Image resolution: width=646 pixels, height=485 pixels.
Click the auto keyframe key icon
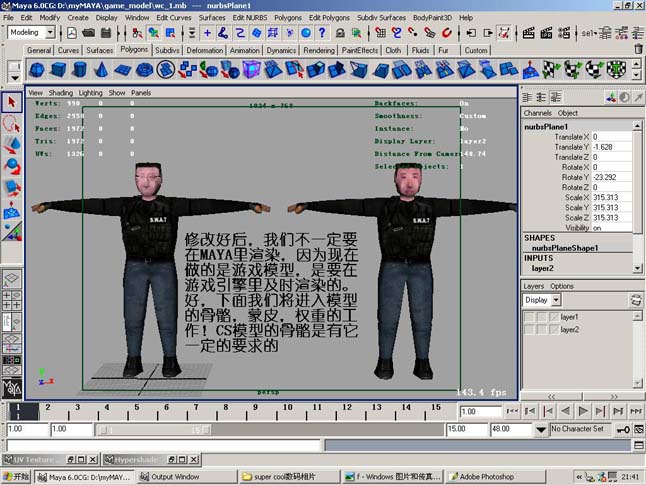click(x=623, y=430)
